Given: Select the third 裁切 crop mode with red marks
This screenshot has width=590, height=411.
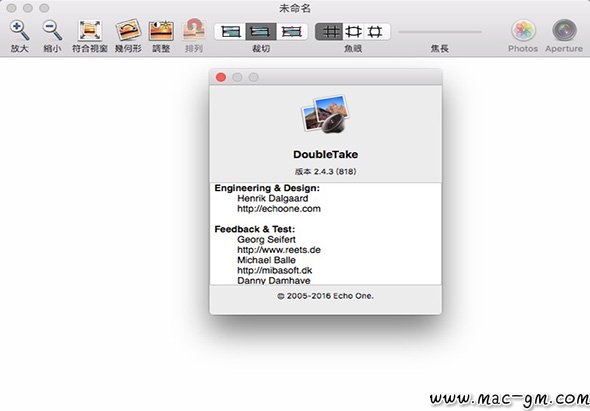Looking at the screenshot, I should (x=292, y=32).
